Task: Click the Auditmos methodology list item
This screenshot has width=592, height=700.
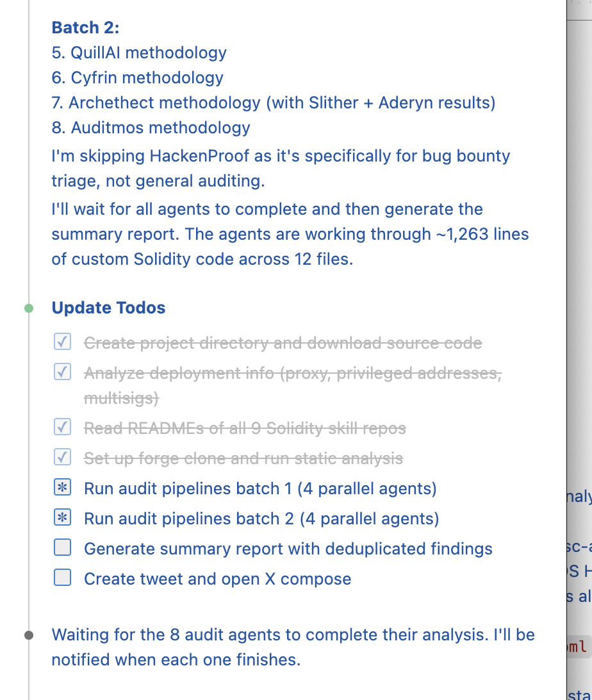Action: point(151,128)
